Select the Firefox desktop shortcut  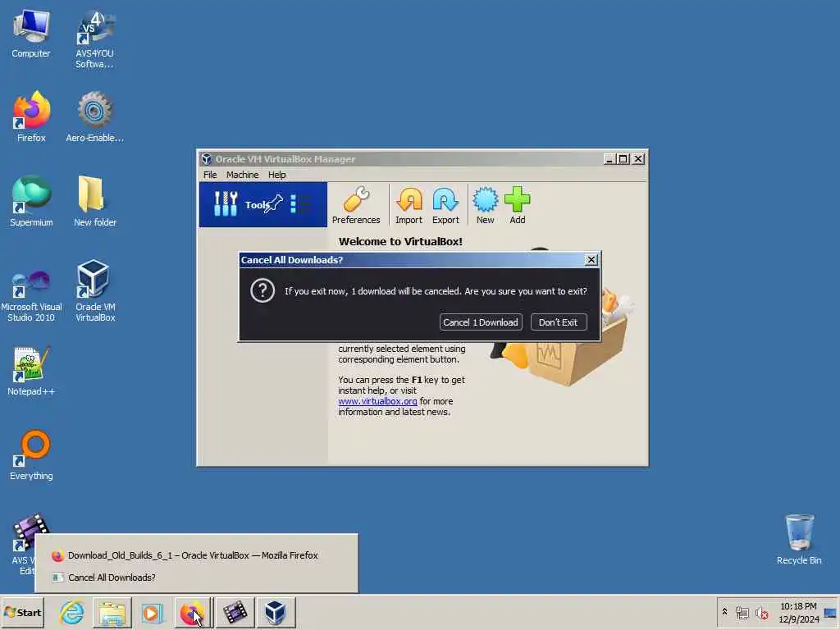[x=31, y=117]
